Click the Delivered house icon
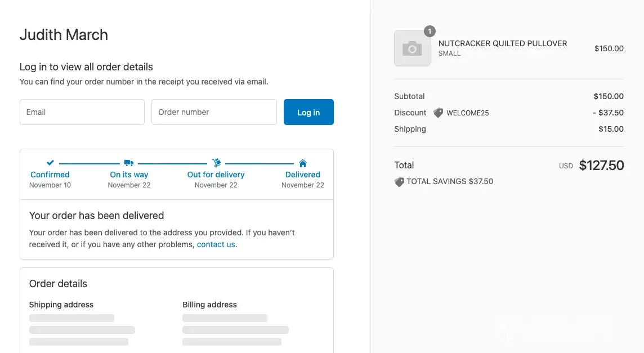 pos(303,163)
